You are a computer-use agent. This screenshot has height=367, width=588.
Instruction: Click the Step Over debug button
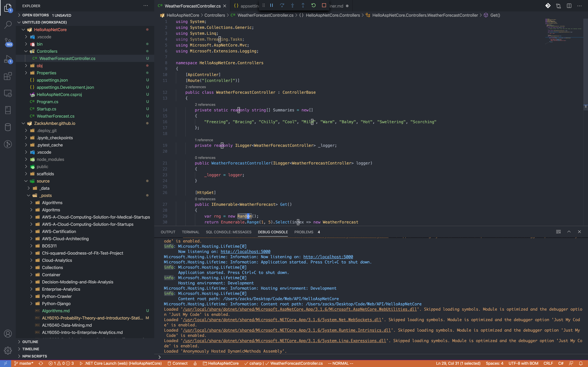(282, 5)
